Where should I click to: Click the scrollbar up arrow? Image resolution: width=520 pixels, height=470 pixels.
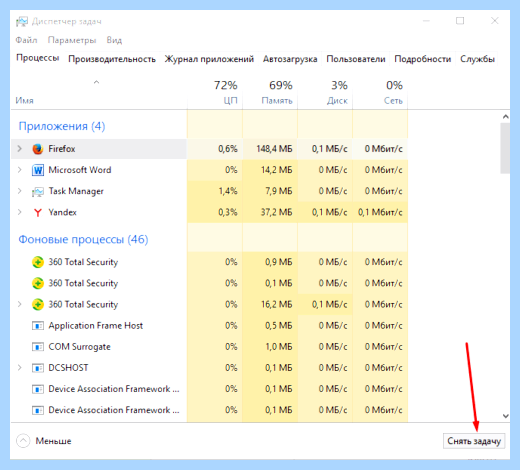pyautogui.click(x=506, y=117)
